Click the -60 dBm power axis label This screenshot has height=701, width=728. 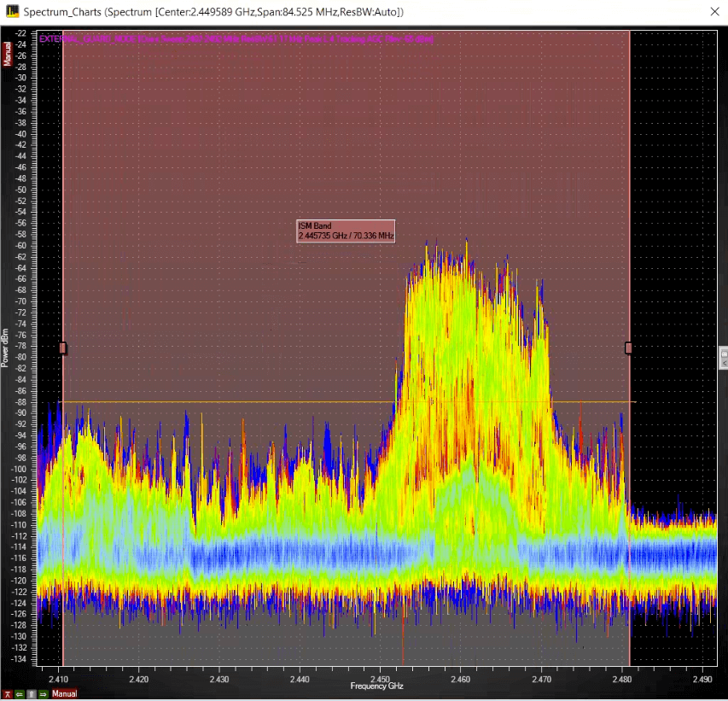(20, 245)
